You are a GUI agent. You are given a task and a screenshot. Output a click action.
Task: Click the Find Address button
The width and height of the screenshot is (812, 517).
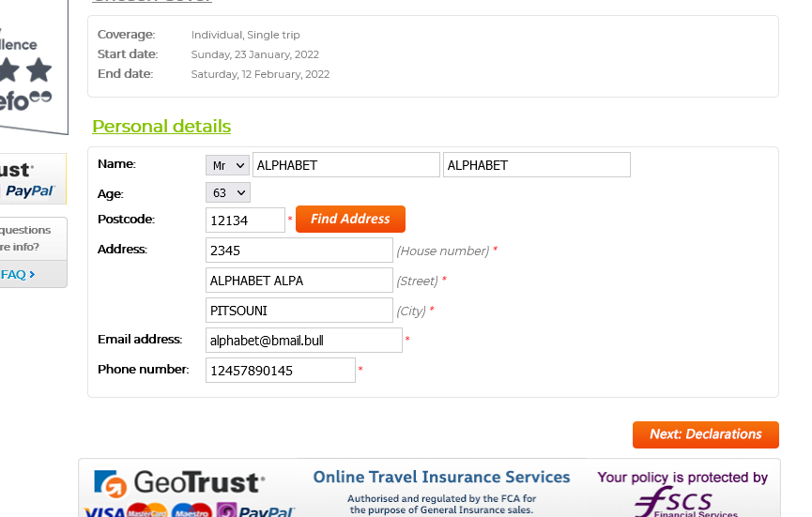[x=350, y=219]
